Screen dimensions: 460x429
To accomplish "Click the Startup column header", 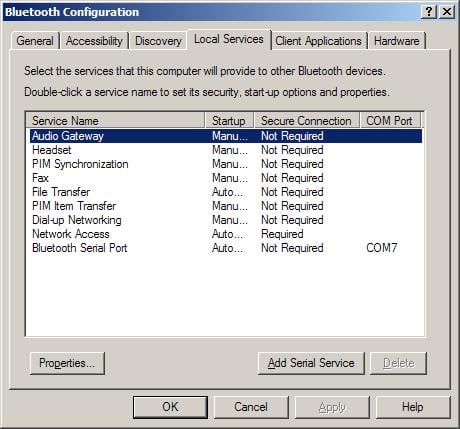I will (229, 120).
